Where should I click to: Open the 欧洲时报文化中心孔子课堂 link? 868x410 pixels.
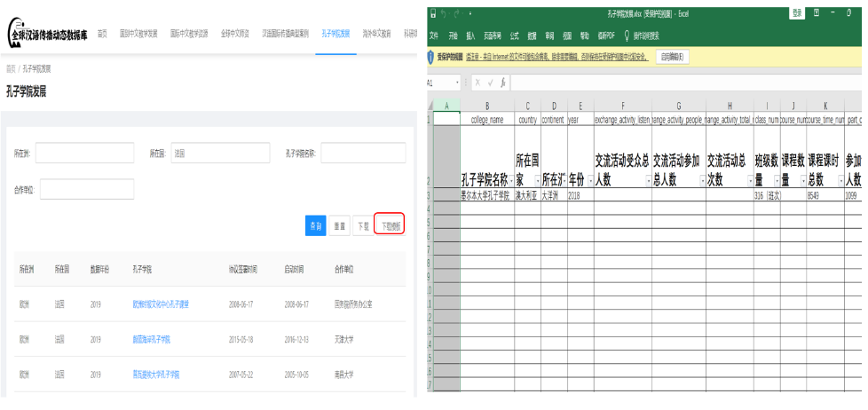click(160, 304)
